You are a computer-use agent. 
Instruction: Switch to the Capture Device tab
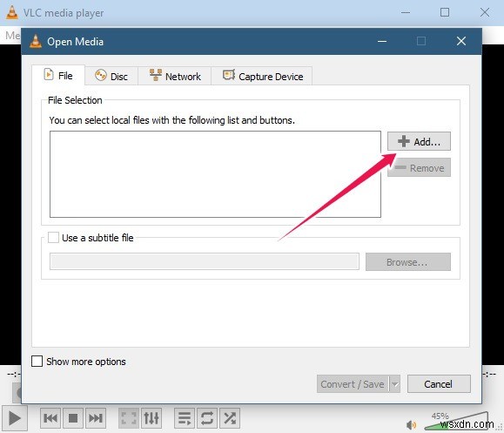pos(262,77)
